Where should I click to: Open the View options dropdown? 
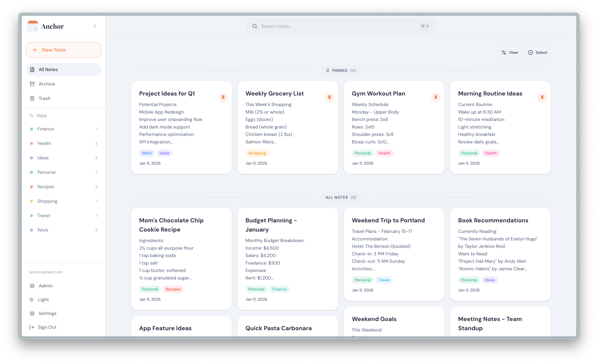509,52
